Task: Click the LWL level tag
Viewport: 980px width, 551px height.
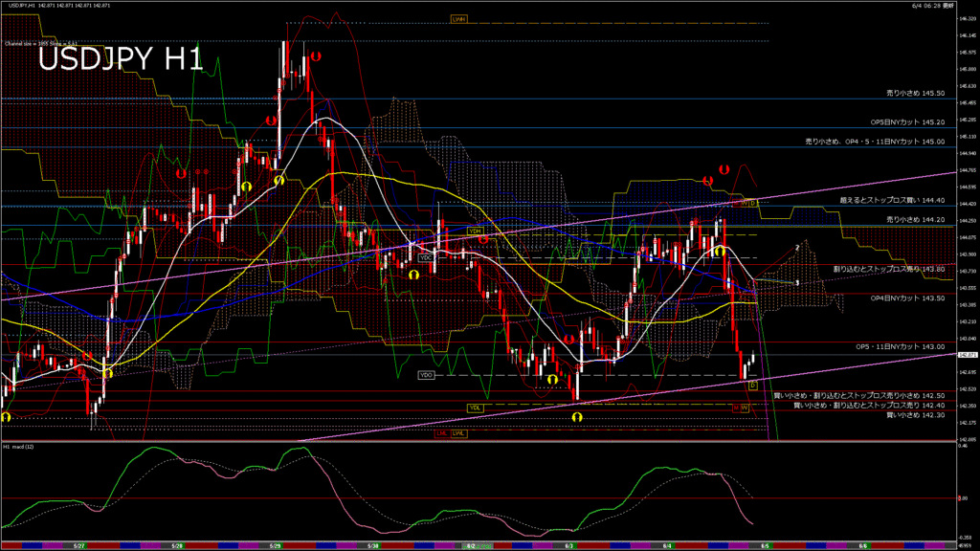Action: pyautogui.click(x=458, y=433)
